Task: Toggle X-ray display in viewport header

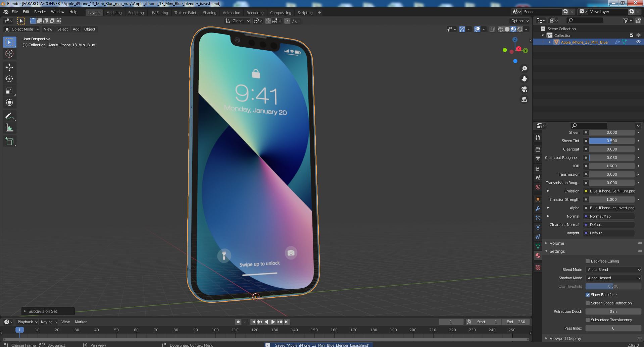Action: [492, 29]
